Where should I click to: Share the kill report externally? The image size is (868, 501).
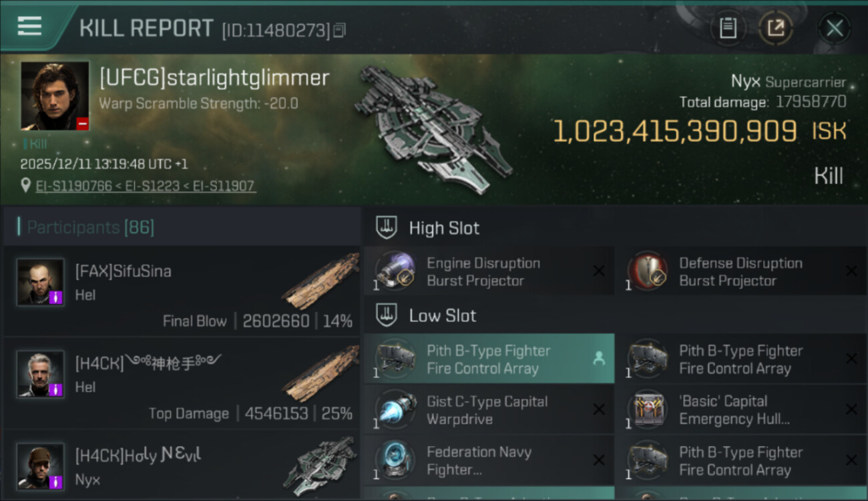pyautogui.click(x=776, y=28)
